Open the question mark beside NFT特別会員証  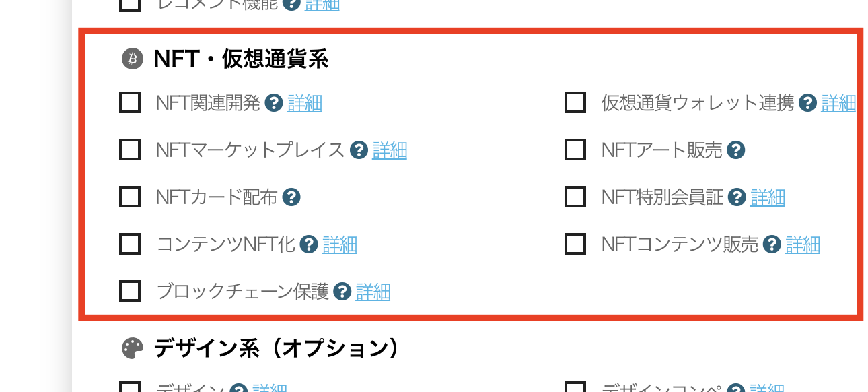click(735, 197)
